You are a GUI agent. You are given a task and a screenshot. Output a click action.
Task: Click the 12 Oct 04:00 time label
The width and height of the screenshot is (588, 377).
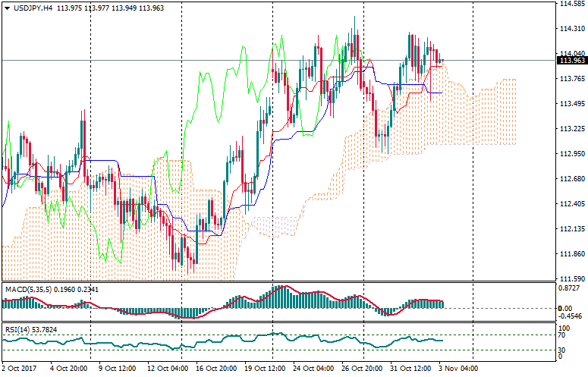tap(168, 369)
